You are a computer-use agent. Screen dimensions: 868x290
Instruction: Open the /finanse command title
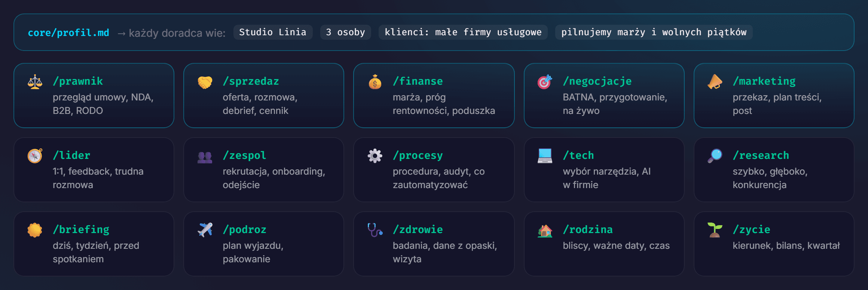tap(418, 81)
